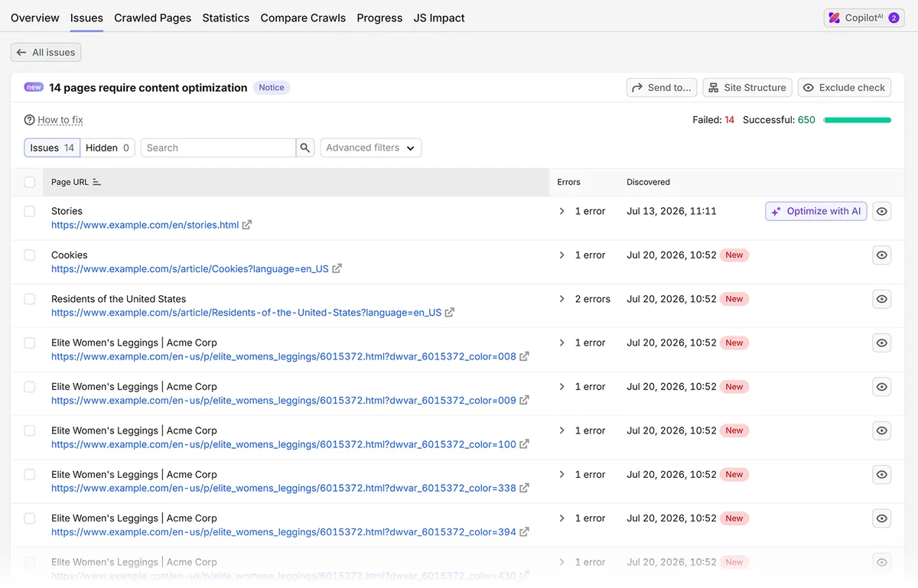Open external link icon for color=338 URL
This screenshot has width=918, height=588.
point(524,488)
